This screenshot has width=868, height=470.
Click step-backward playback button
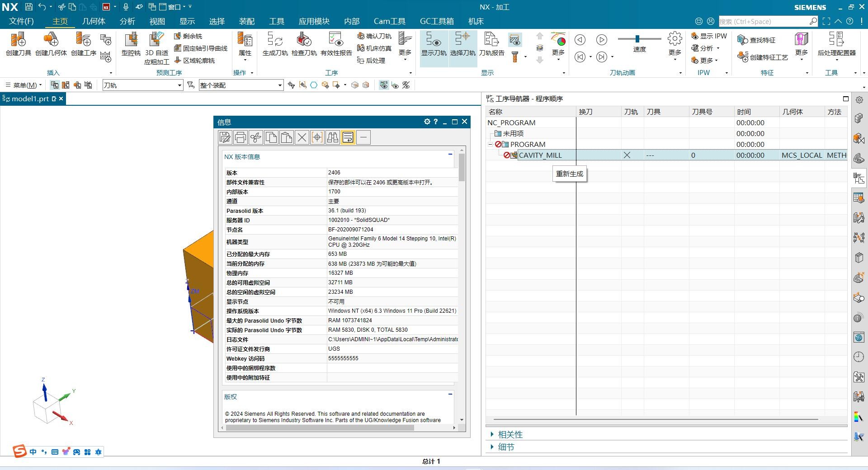[x=580, y=40]
